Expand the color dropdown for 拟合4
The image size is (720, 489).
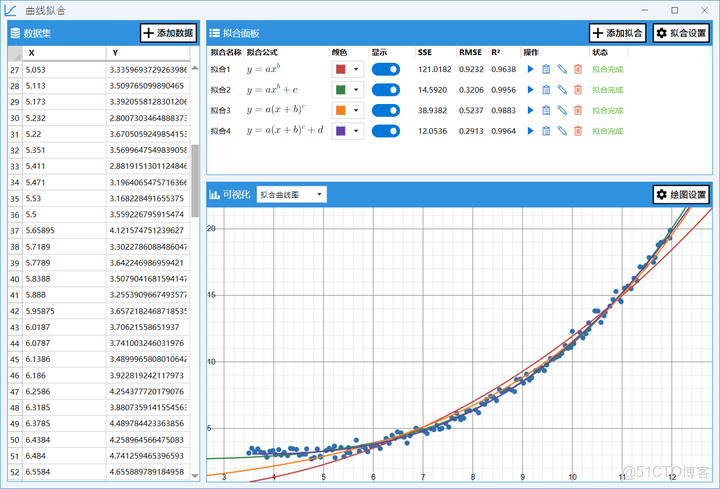355,131
